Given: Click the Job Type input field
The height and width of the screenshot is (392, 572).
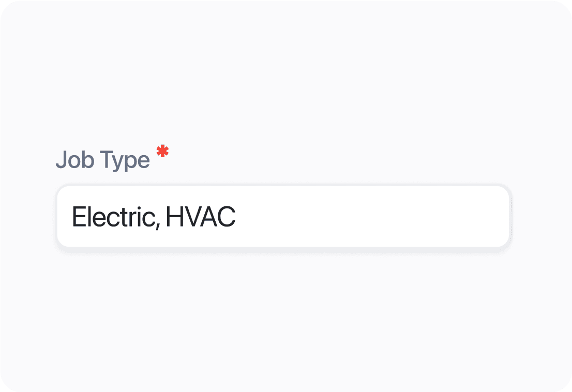Looking at the screenshot, I should point(283,217).
